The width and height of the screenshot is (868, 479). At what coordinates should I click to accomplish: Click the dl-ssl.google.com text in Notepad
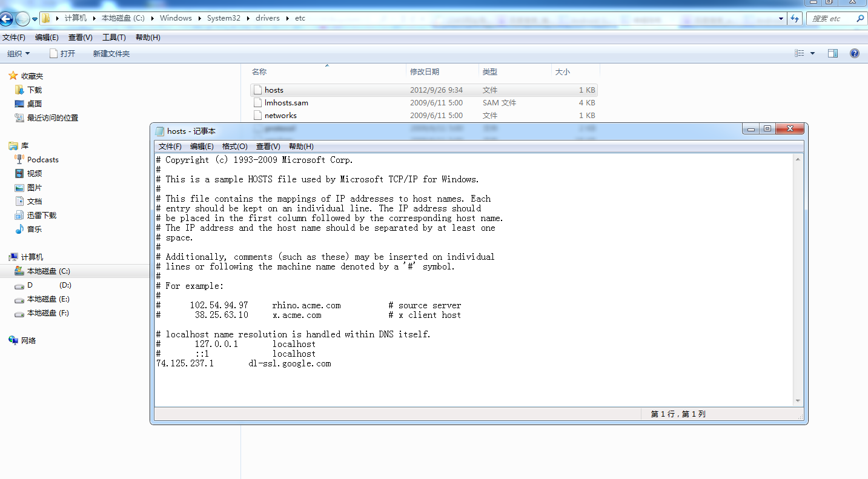(290, 363)
